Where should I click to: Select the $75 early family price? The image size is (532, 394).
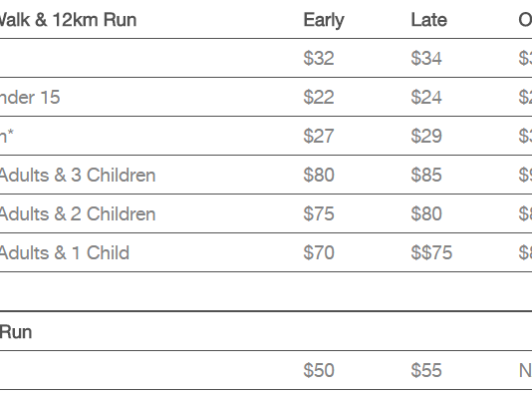pyautogui.click(x=319, y=213)
